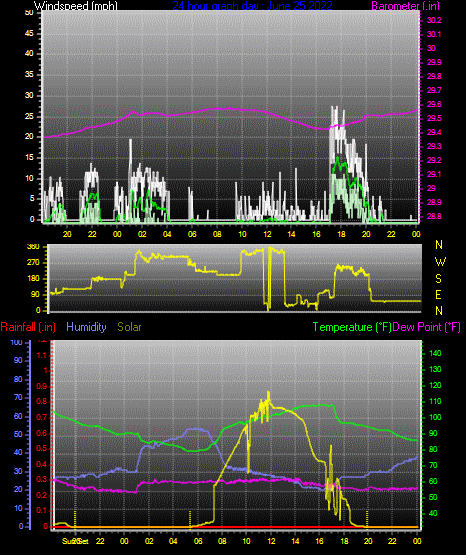The image size is (466, 555).
Task: Click '110' on the temperature axis
Action: [x=435, y=401]
